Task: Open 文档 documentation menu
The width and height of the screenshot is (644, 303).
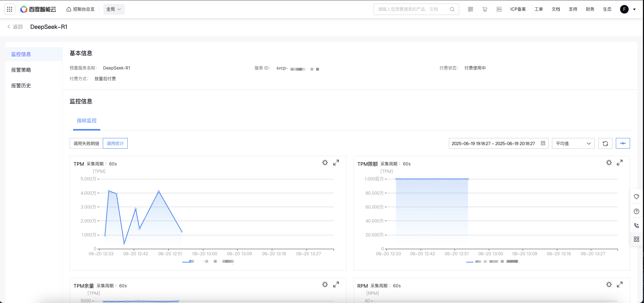Action: click(x=556, y=9)
